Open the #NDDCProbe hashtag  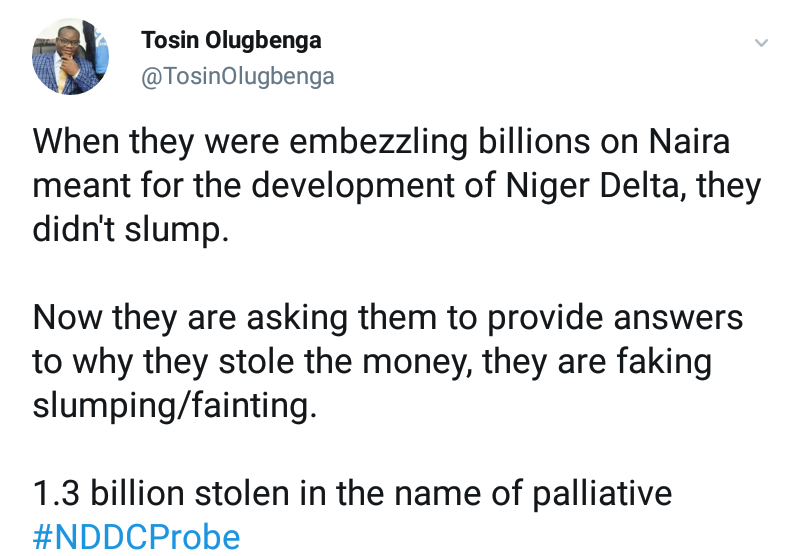(136, 537)
